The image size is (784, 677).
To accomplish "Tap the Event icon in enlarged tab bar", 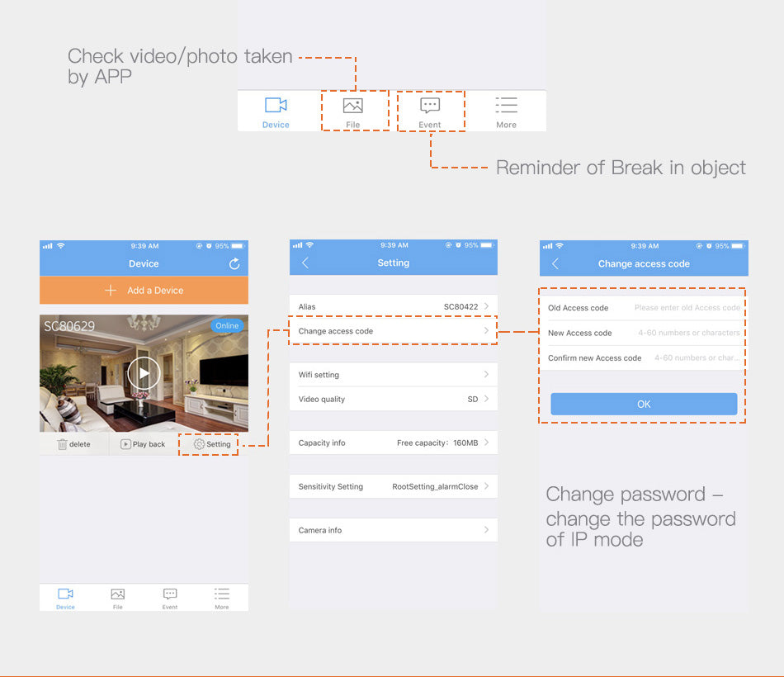I will coord(430,106).
